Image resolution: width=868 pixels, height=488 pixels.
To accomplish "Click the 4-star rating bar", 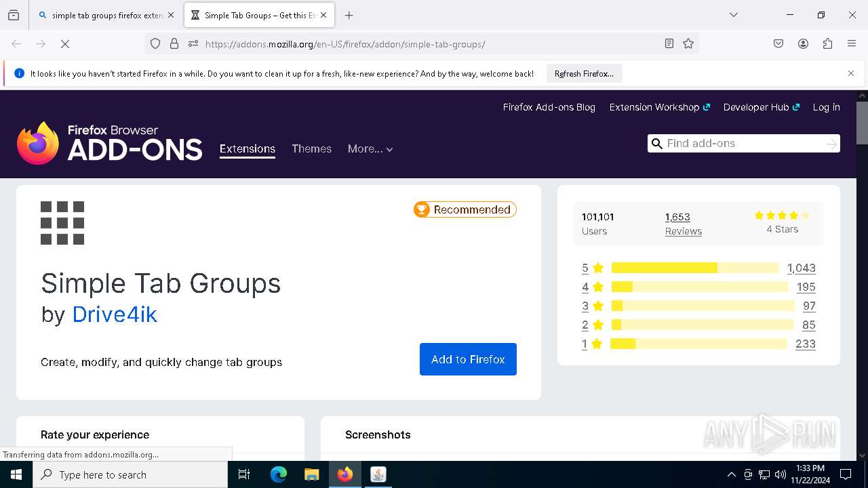I will (699, 287).
